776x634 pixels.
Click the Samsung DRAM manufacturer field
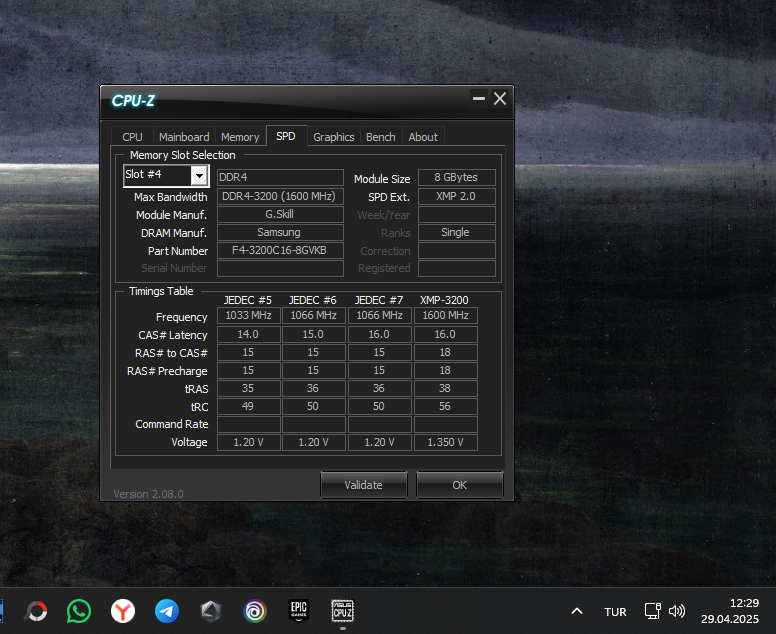click(280, 232)
